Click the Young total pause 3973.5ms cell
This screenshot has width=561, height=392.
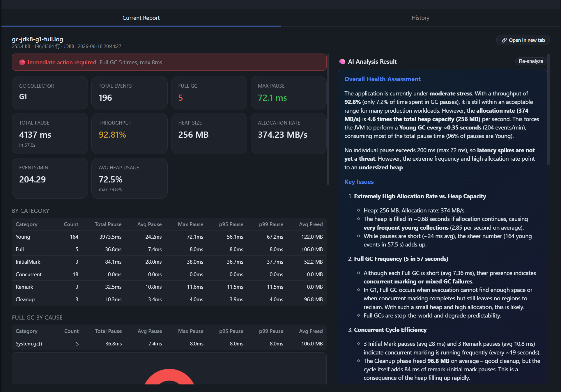[x=110, y=237]
